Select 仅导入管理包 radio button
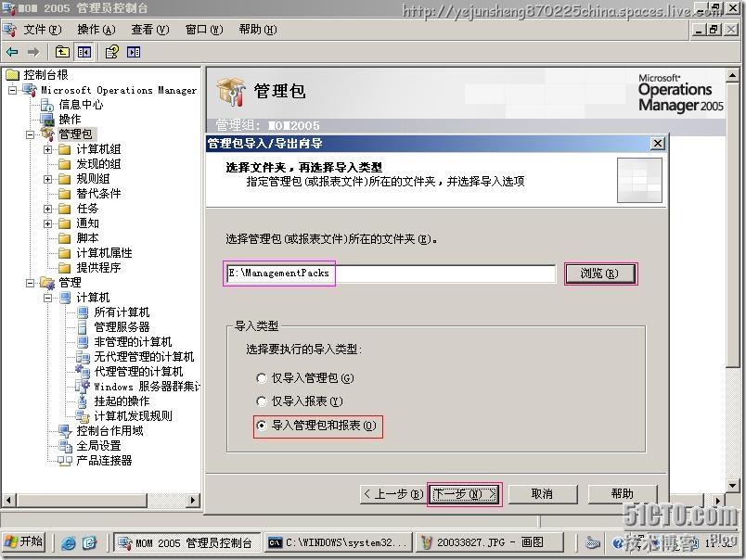The width and height of the screenshot is (746, 560). tap(262, 378)
